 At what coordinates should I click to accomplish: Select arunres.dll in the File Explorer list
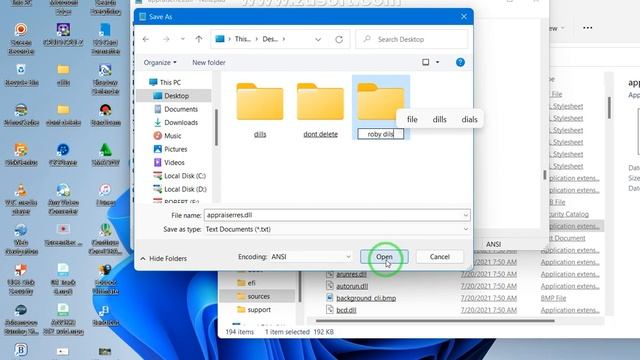coord(351,274)
